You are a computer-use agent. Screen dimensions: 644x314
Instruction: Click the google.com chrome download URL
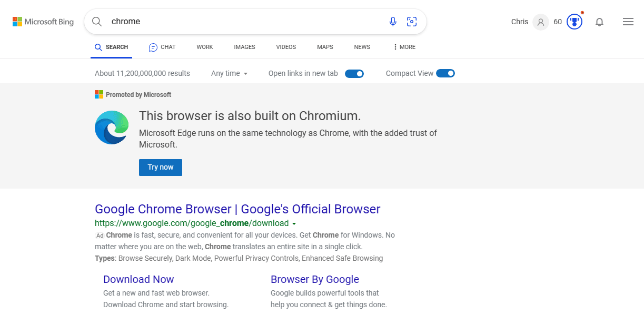(x=192, y=223)
